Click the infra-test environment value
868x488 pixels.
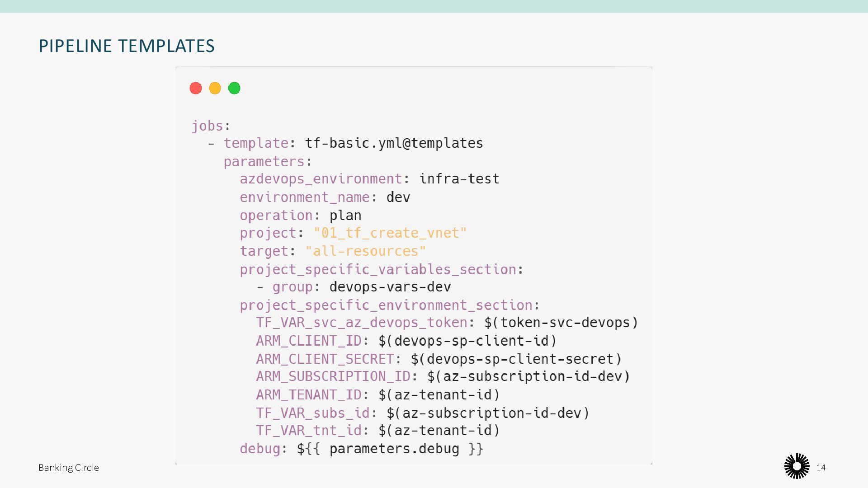coord(459,179)
